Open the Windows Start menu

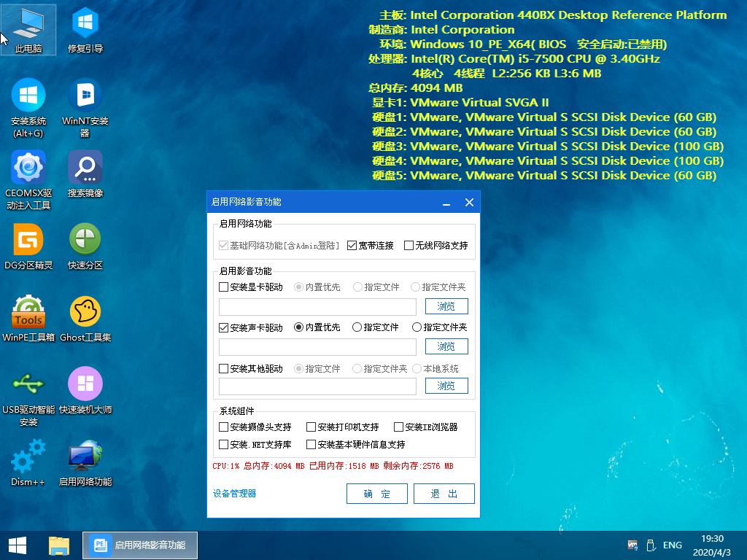click(x=18, y=545)
